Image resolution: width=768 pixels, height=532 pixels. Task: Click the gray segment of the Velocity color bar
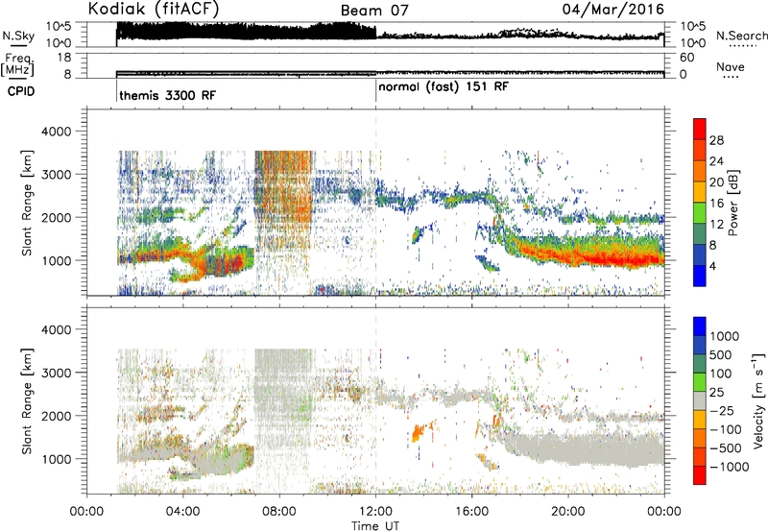point(700,401)
